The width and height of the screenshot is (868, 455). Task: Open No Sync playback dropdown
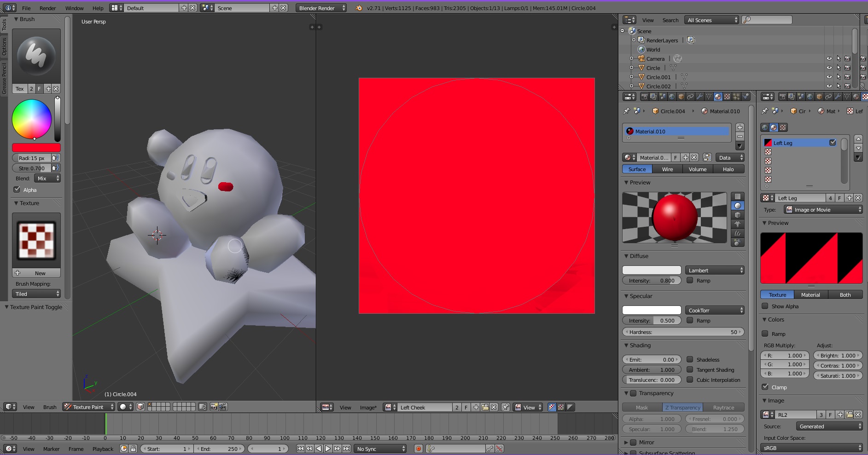click(380, 449)
